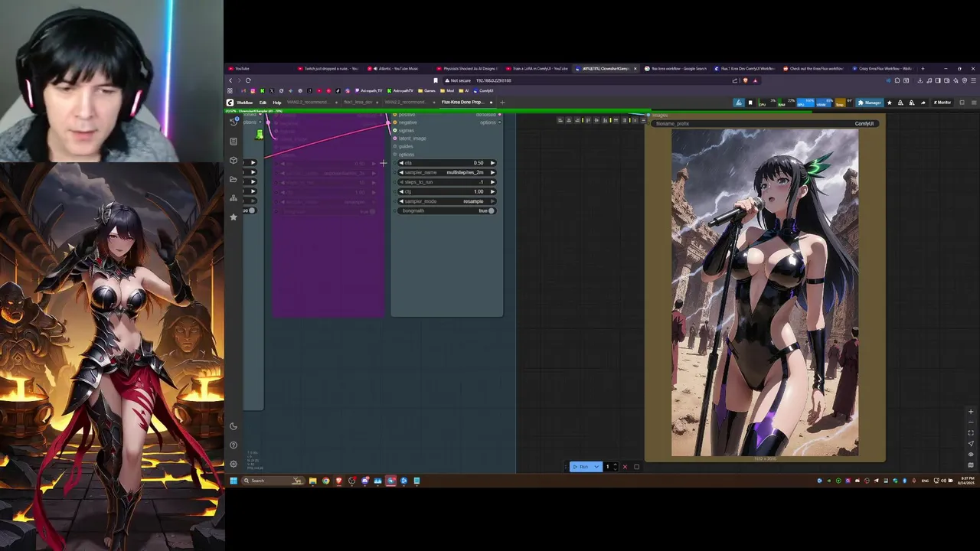The width and height of the screenshot is (980, 551).
Task: Open the workflows folder sidebar icon
Action: point(234,179)
